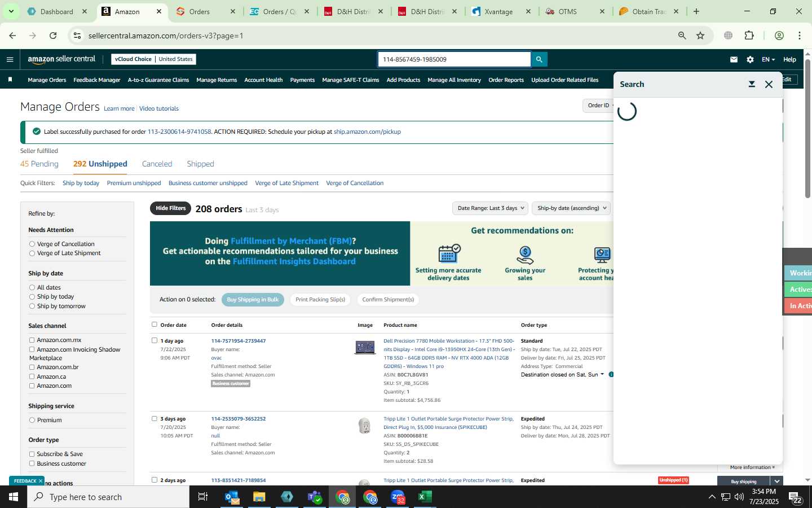The height and width of the screenshot is (508, 812).
Task: Open the Ship-by date ascending sort dropdown
Action: pos(572,208)
